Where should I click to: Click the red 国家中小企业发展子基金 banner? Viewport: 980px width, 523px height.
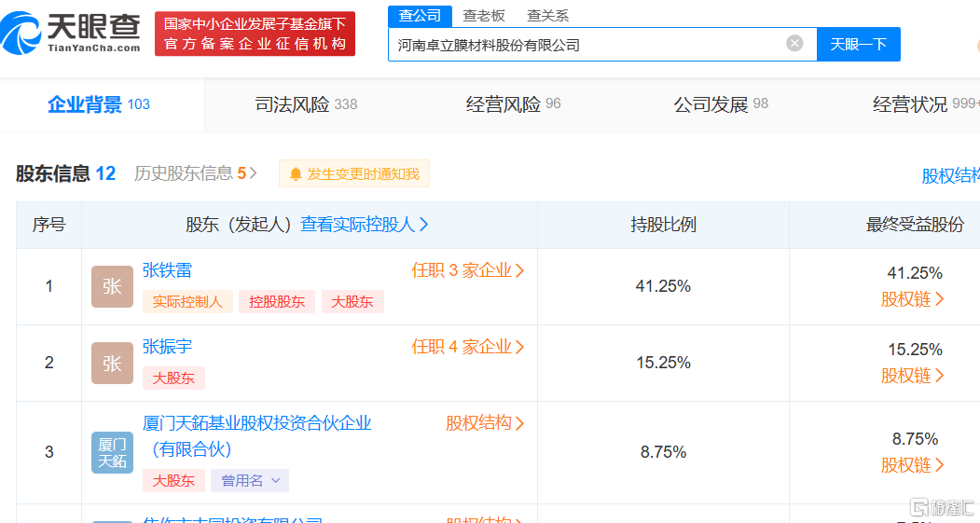(x=255, y=34)
